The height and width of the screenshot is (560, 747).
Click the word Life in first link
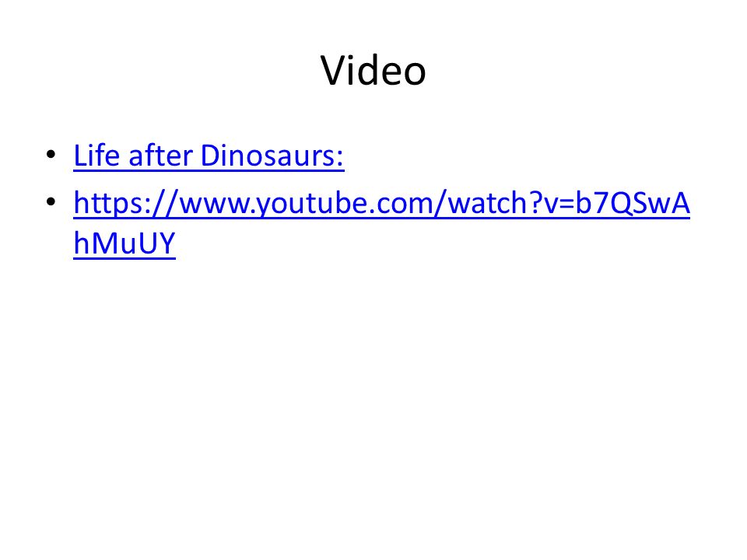[x=96, y=156]
